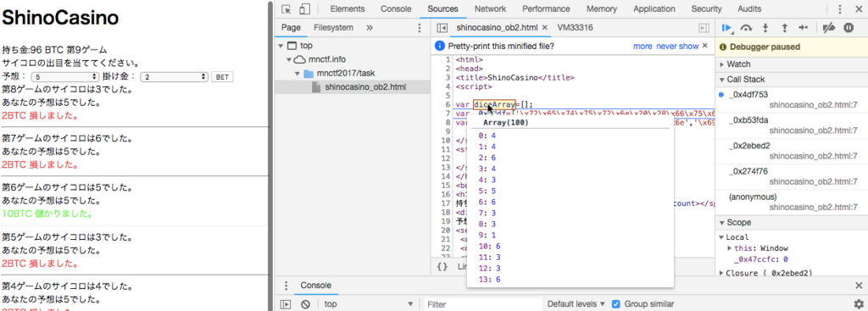Viewport: 868px width, 311px height.
Task: Click the BET button
Action: coord(222,77)
